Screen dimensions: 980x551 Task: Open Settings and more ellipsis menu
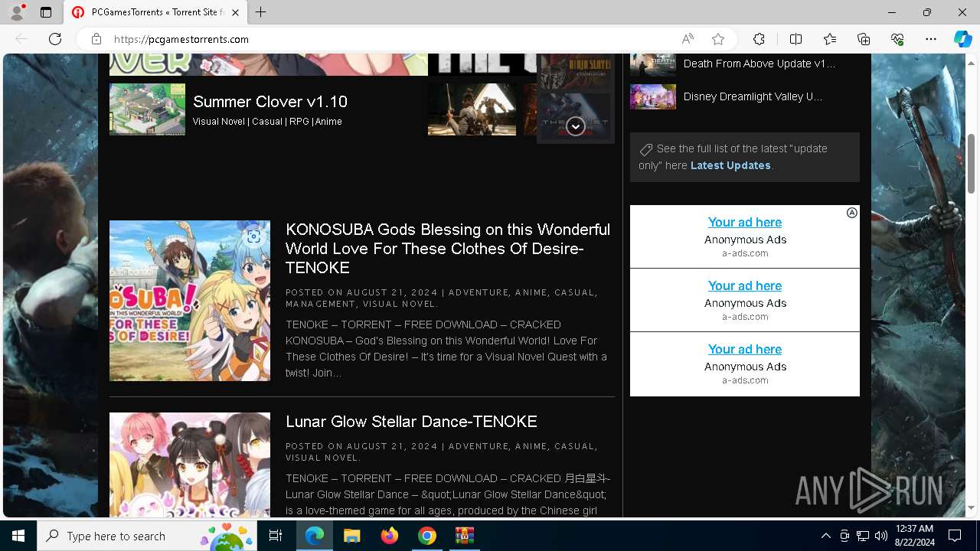tap(931, 39)
